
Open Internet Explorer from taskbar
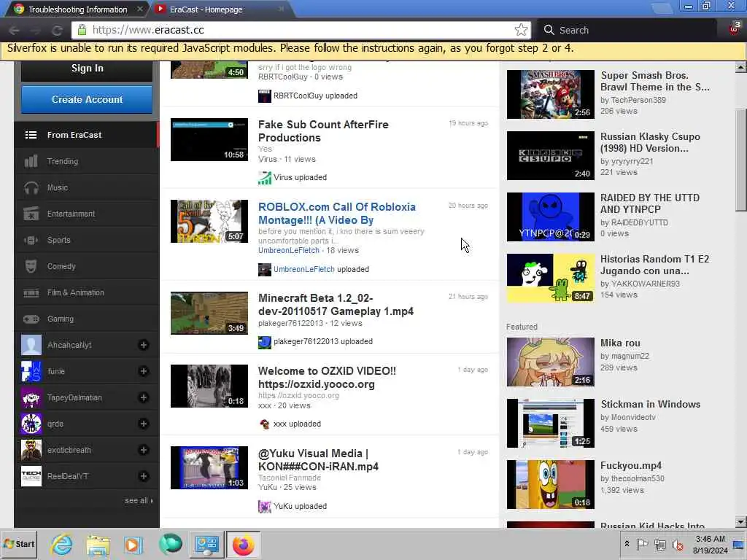pyautogui.click(x=62, y=544)
